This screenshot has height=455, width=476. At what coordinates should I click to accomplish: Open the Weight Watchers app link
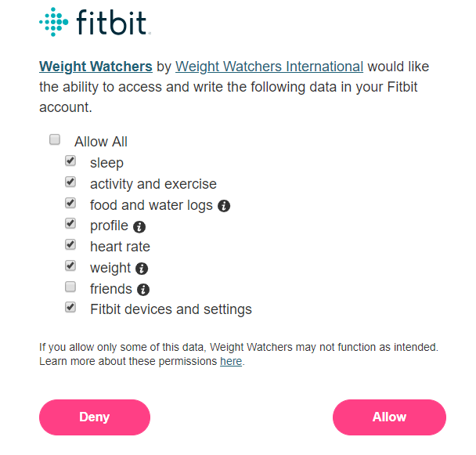pos(96,67)
